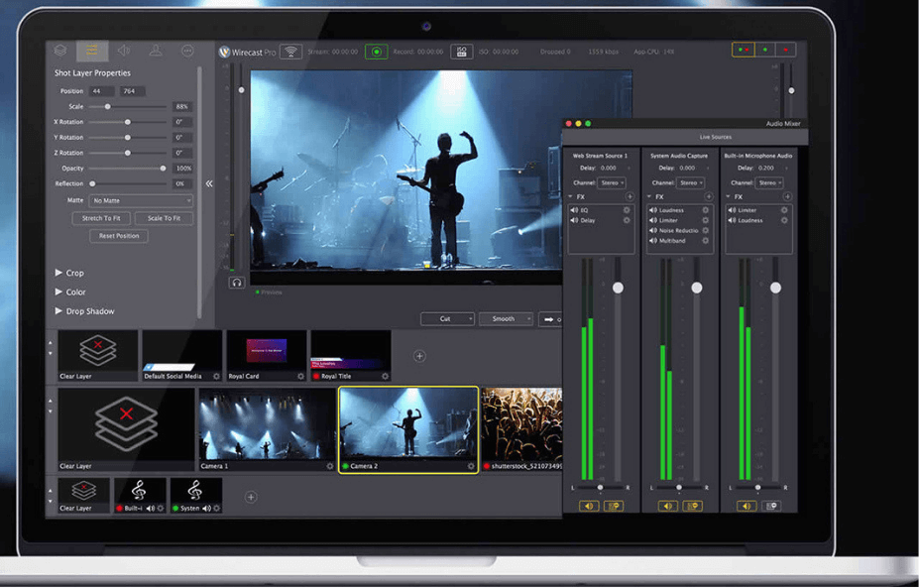
Task: Select the dual-dot preview/live layout button
Action: (x=744, y=50)
